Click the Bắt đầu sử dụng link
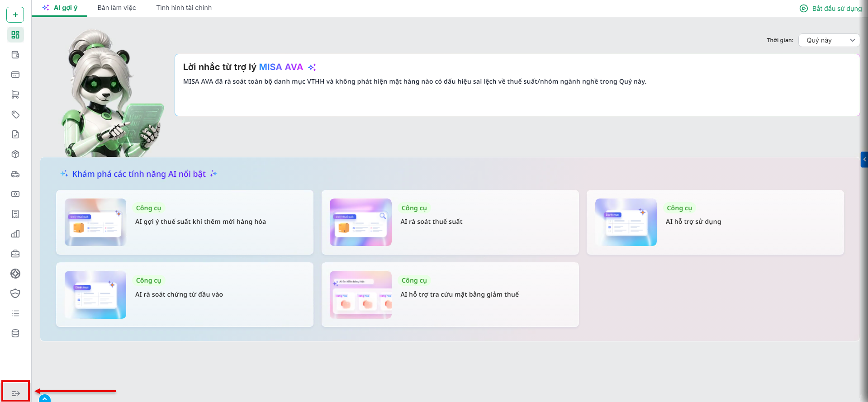868x402 pixels. [837, 9]
